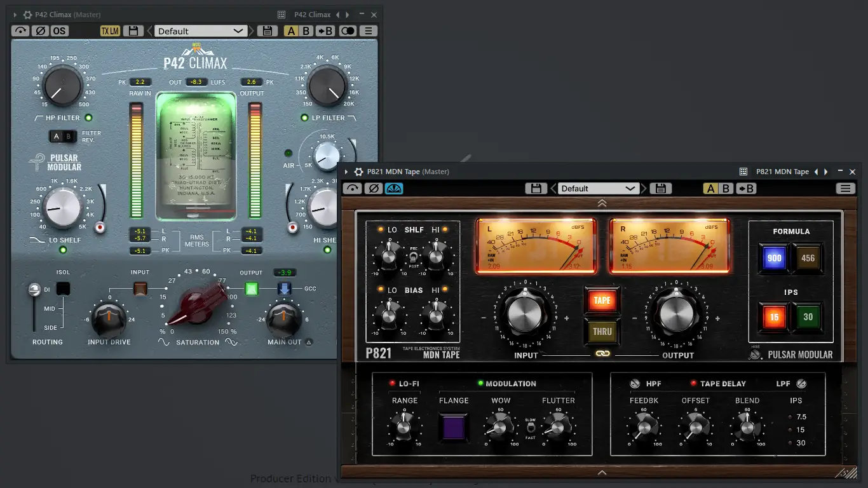Go to next preset in P821 MDN Tape

(x=644, y=188)
